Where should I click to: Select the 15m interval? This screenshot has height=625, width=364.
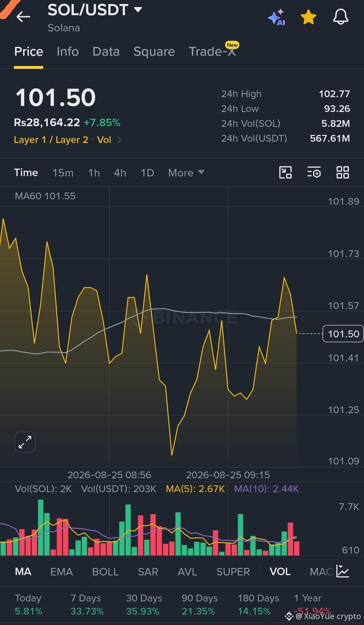pyautogui.click(x=63, y=173)
